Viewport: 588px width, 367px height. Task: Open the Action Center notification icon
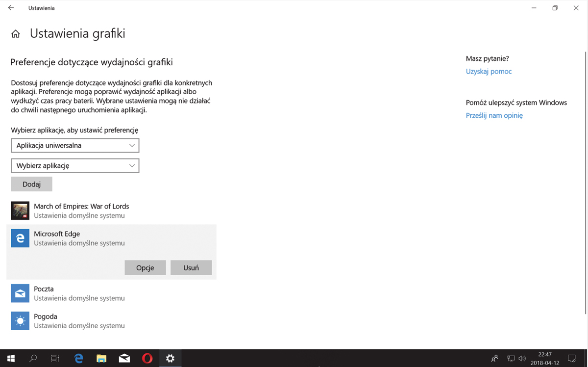571,358
